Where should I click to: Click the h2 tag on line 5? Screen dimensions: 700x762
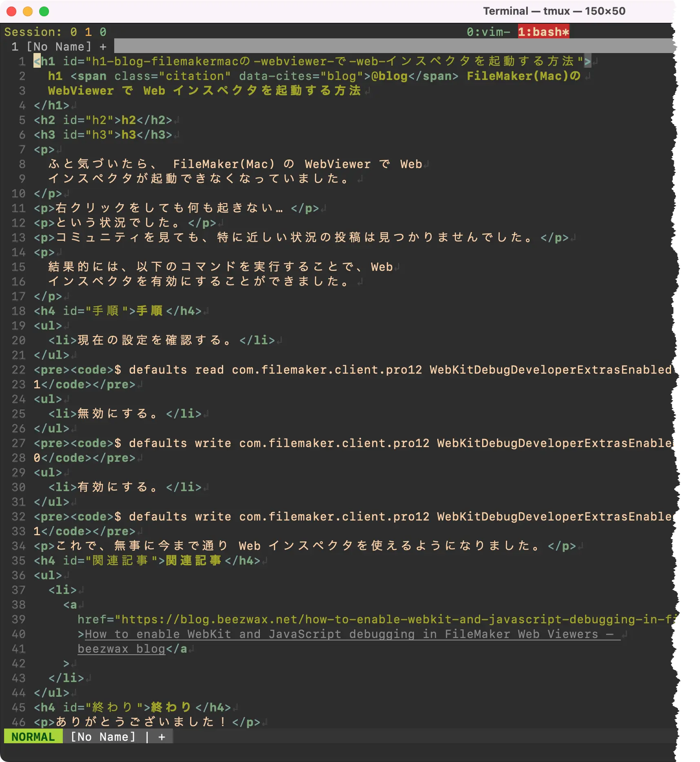[103, 120]
